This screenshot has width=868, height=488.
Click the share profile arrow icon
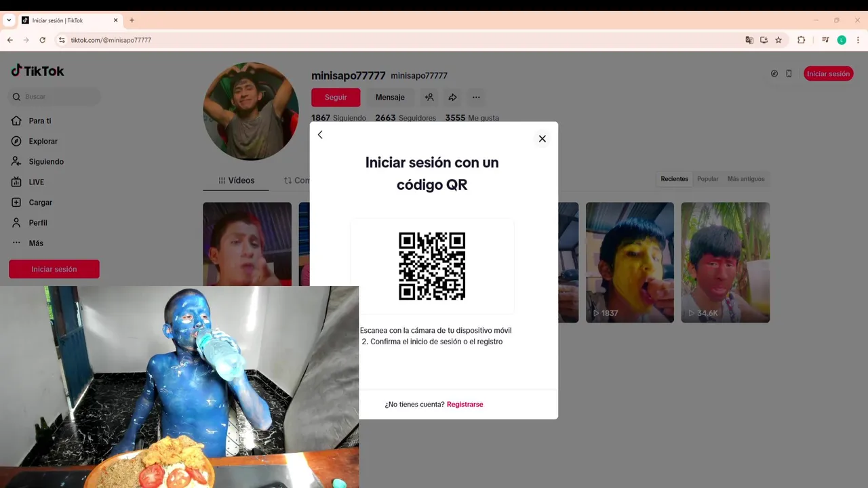pyautogui.click(x=452, y=98)
